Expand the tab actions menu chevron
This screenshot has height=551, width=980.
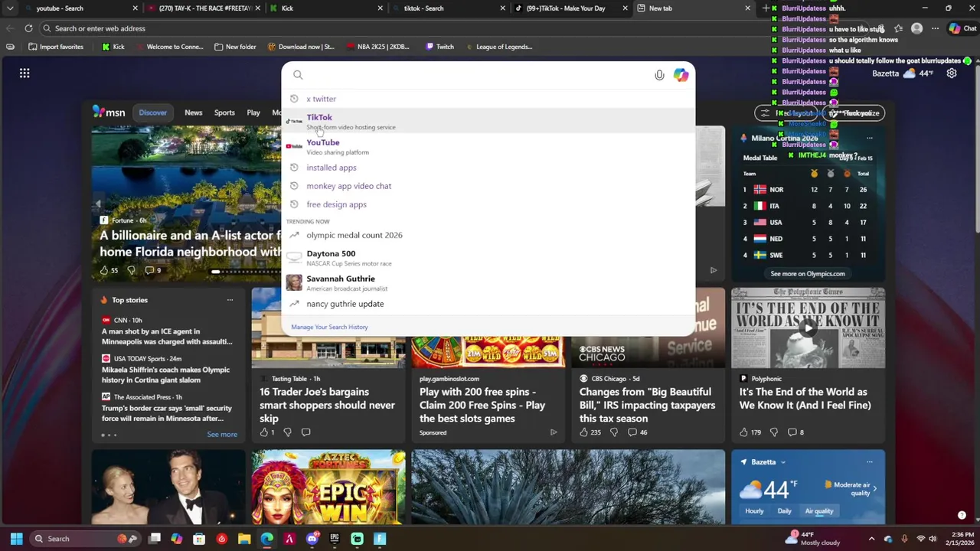[10, 8]
